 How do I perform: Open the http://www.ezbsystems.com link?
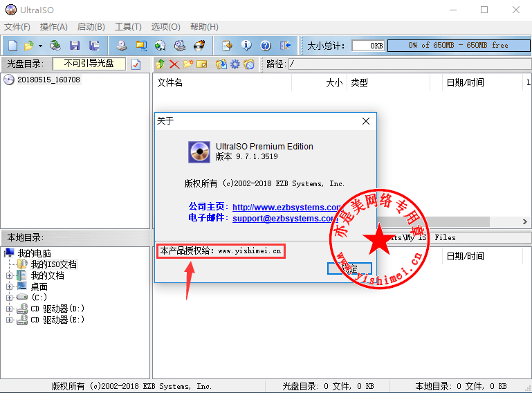(286, 207)
